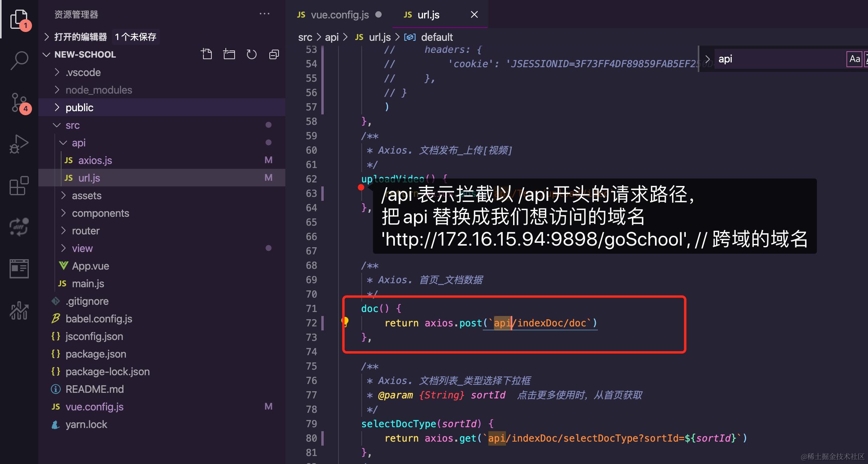Click the doc() function name on line 71
This screenshot has width=868, height=464.
tap(370, 308)
